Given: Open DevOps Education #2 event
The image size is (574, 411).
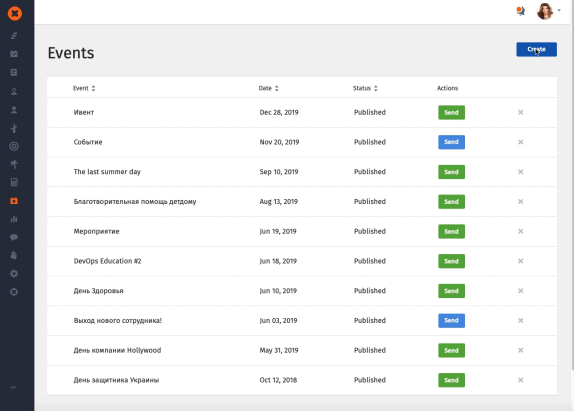Looking at the screenshot, I should click(x=107, y=261).
